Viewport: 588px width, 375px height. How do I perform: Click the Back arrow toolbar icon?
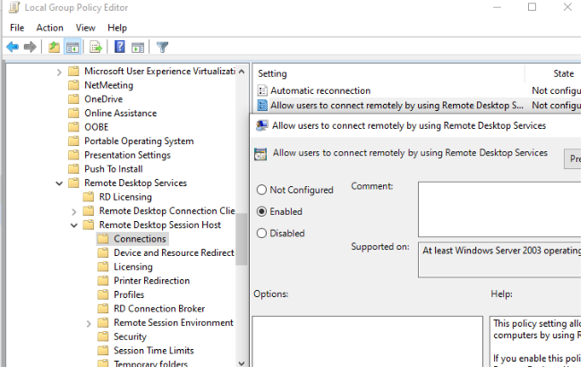tap(13, 47)
